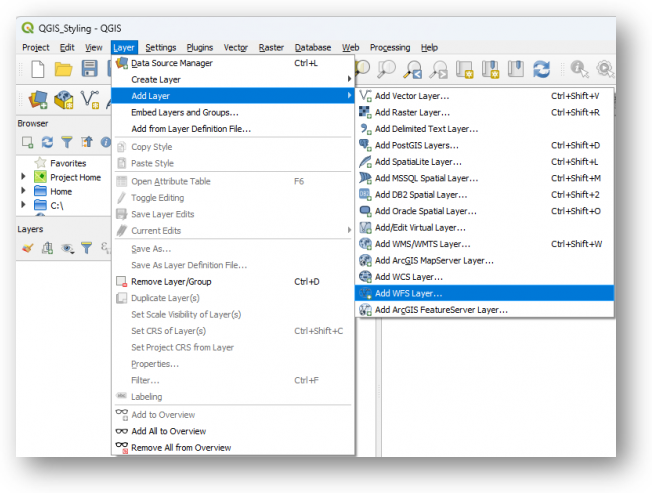Open Data Source Manager from second toolbar row
This screenshot has width=652, height=493.
coord(38,100)
